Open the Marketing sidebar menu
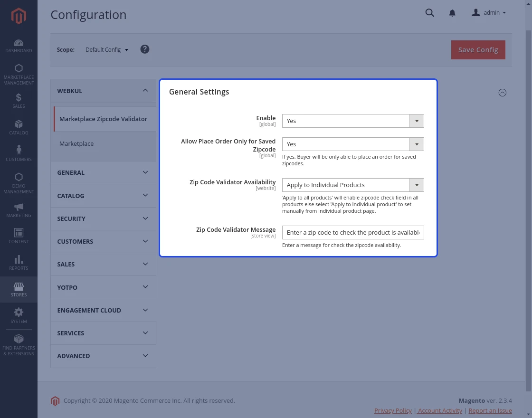The height and width of the screenshot is (418, 532). pyautogui.click(x=19, y=210)
